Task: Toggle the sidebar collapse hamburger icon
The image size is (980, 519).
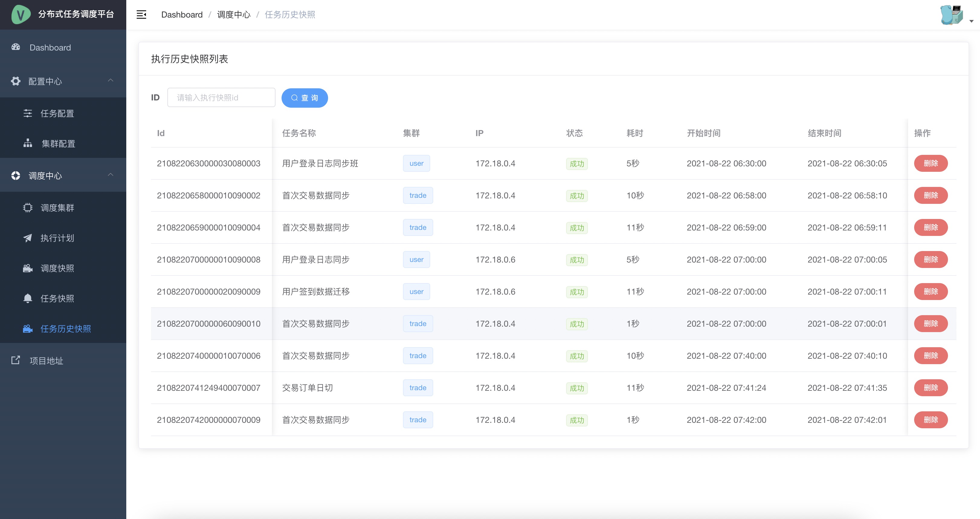Action: (141, 15)
